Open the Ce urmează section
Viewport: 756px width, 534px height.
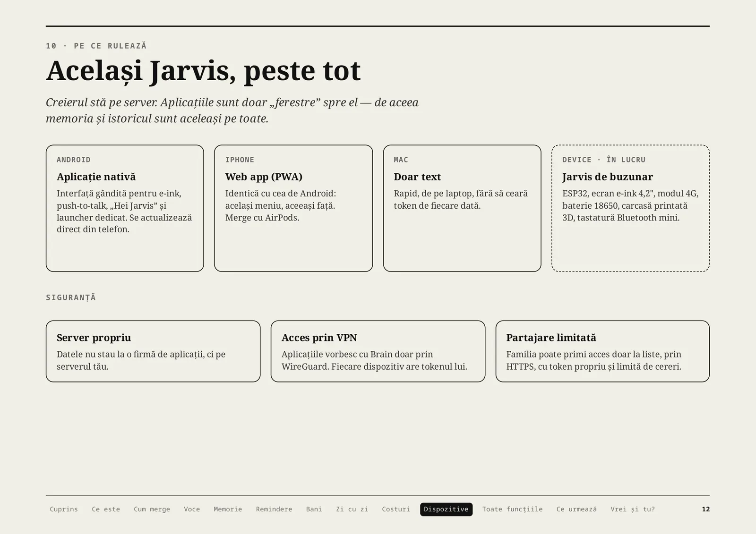(x=576, y=509)
